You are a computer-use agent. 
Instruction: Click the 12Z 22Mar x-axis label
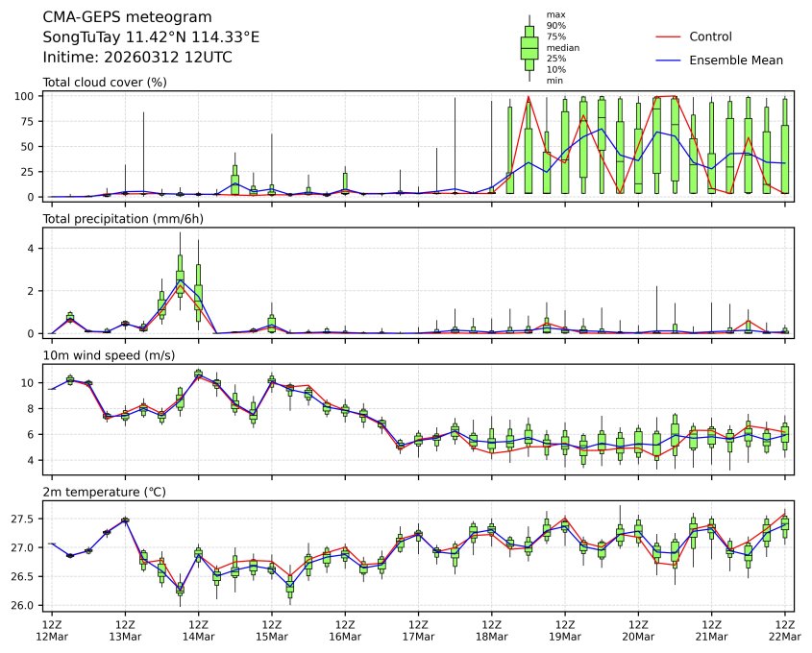coord(785,630)
